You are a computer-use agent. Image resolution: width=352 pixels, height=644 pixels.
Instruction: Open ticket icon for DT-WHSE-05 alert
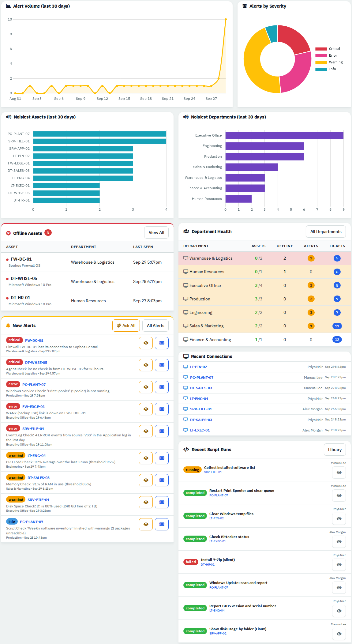(x=162, y=365)
